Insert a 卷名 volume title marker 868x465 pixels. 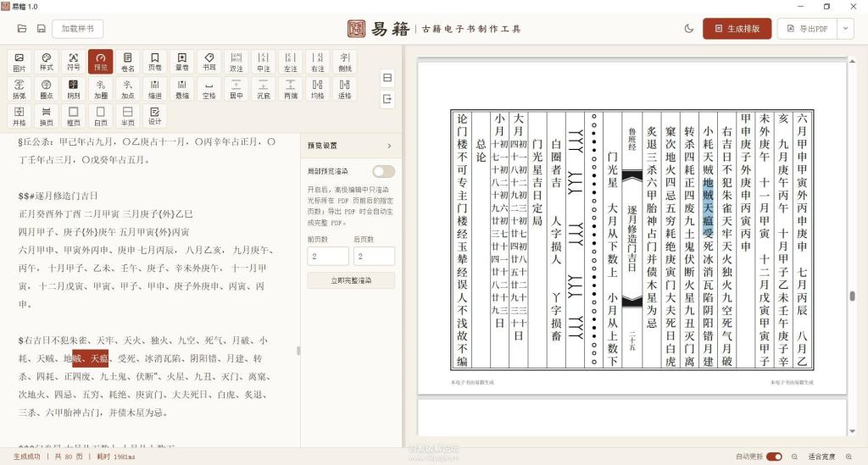[128, 61]
